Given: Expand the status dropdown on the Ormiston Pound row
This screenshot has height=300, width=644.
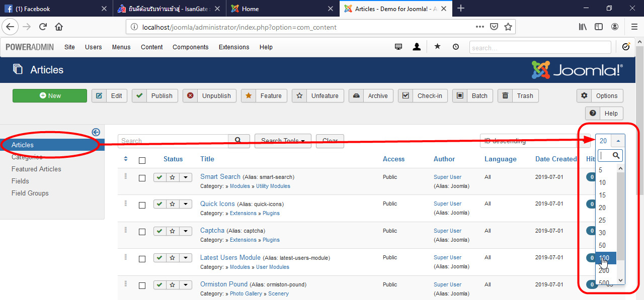Looking at the screenshot, I should (185, 285).
